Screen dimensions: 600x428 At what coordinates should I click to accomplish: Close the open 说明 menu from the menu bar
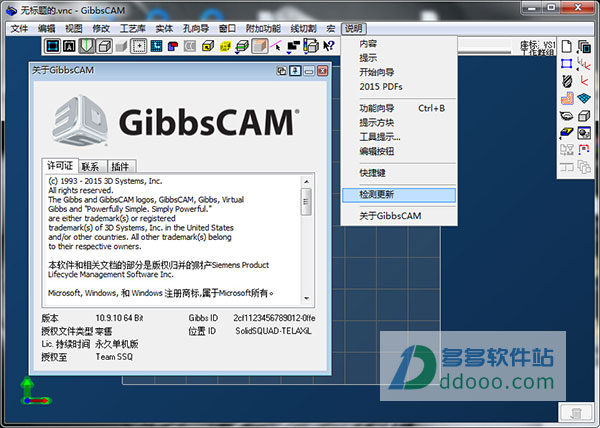(x=354, y=29)
